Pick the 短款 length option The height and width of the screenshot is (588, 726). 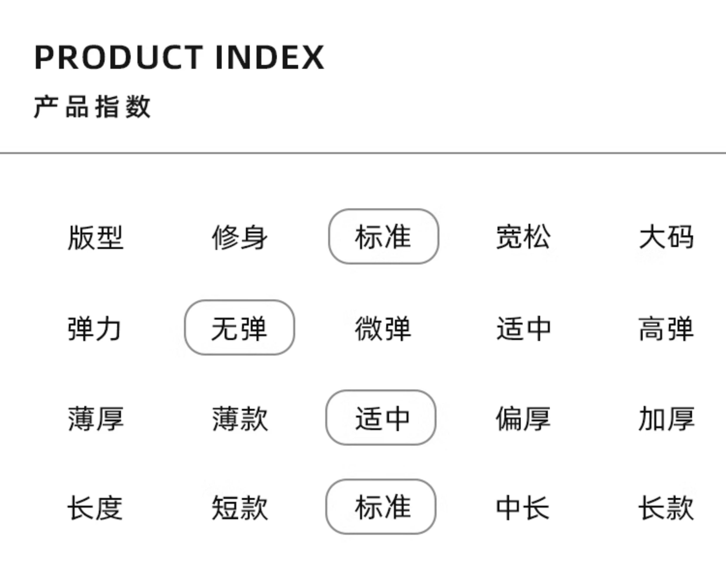click(x=240, y=507)
